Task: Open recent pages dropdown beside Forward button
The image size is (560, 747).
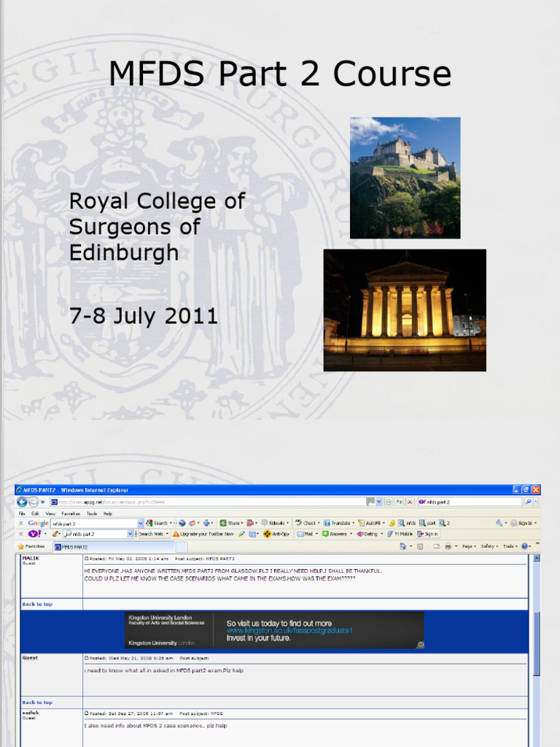Action: coord(42,502)
